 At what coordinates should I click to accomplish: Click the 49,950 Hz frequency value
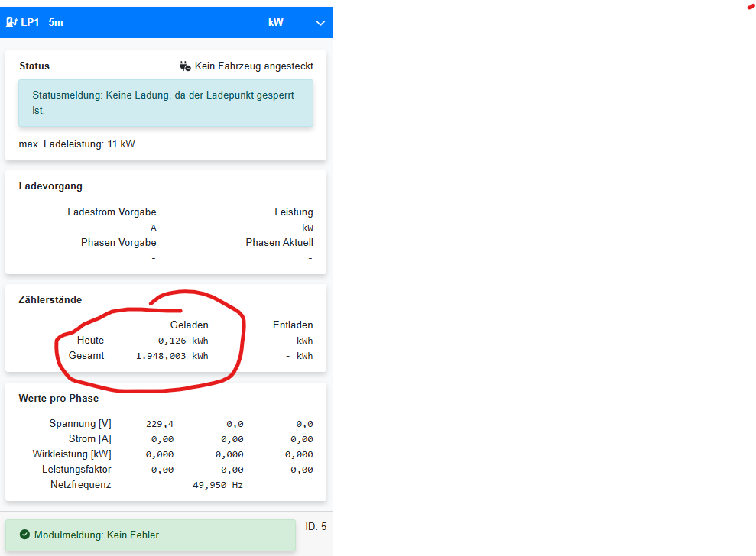click(x=218, y=485)
